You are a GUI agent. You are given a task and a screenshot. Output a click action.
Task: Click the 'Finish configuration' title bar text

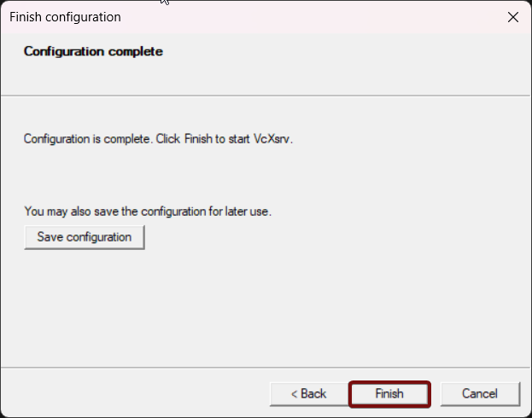coord(65,17)
